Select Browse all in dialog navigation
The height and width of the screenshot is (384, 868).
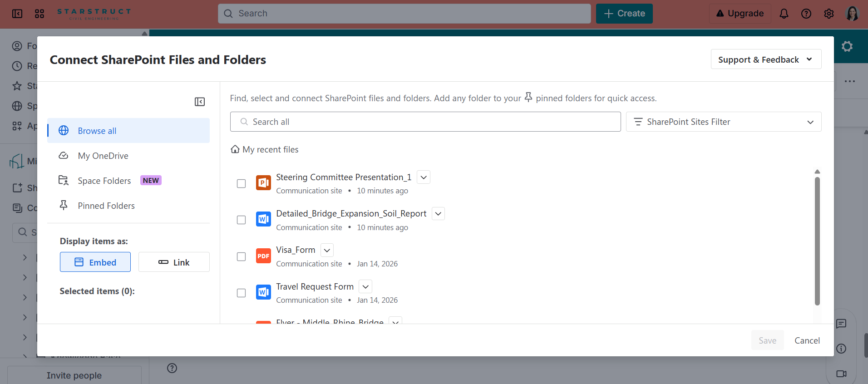pos(128,131)
